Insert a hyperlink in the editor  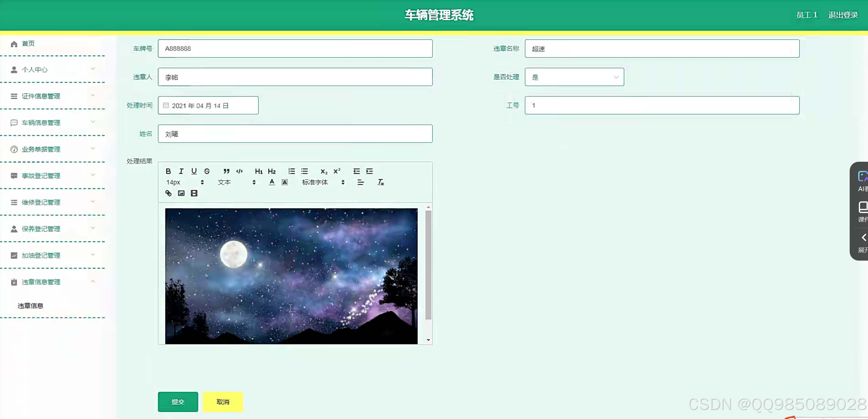[168, 193]
